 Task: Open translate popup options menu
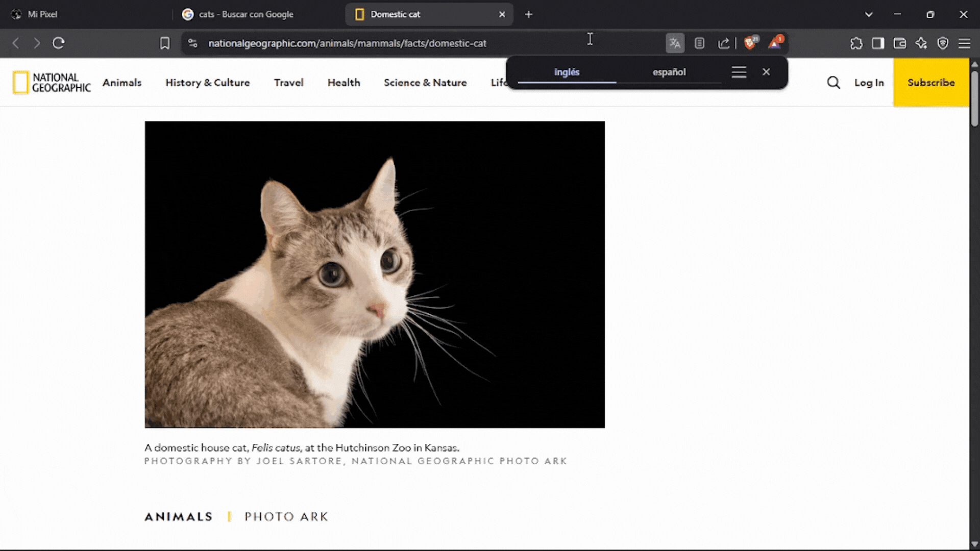(739, 72)
